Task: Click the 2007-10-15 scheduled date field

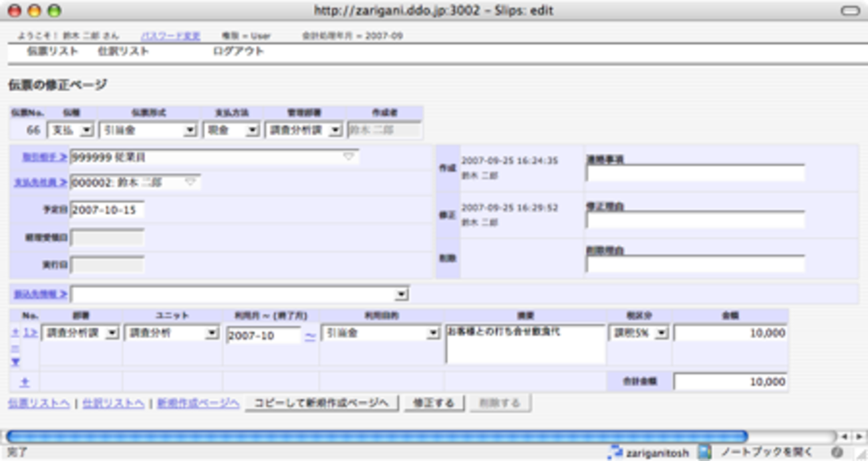Action: [x=107, y=210]
